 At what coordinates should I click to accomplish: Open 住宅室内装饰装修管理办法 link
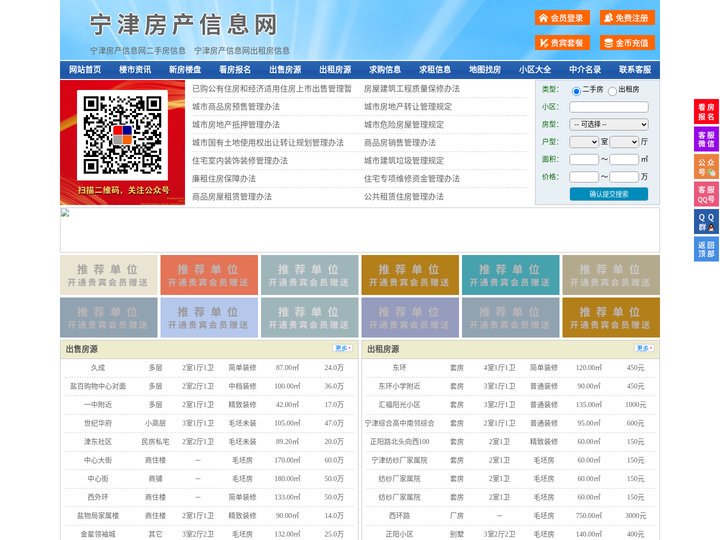click(240, 161)
